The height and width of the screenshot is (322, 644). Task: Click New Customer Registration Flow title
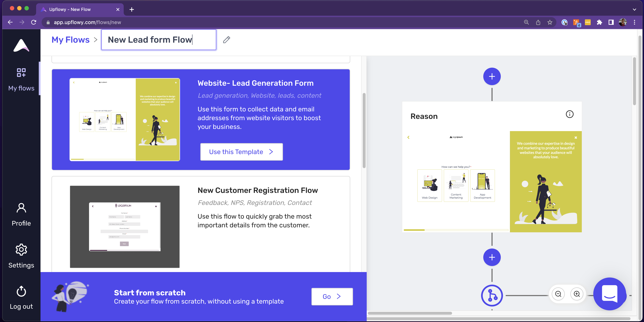(257, 190)
